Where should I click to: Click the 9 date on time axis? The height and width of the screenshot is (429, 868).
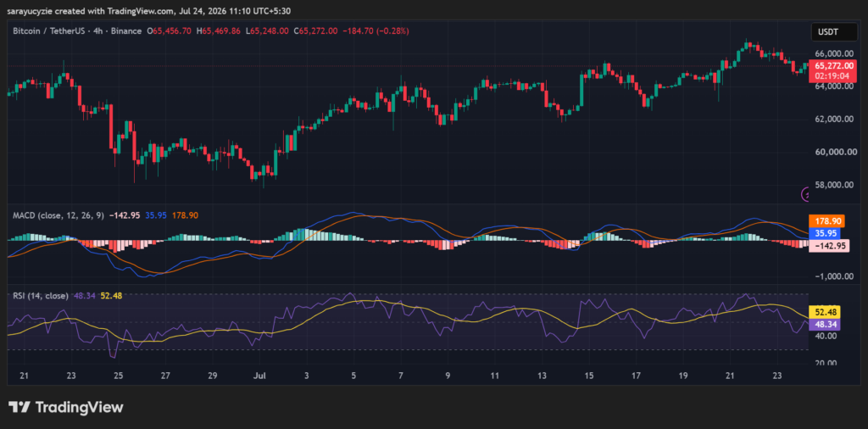[x=448, y=376]
